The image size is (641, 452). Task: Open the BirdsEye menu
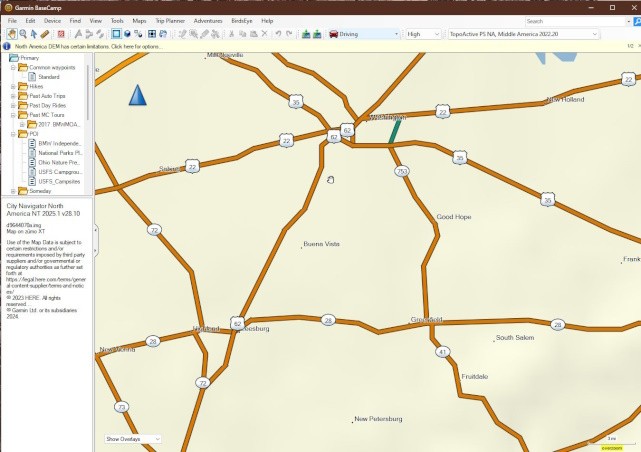(242, 21)
